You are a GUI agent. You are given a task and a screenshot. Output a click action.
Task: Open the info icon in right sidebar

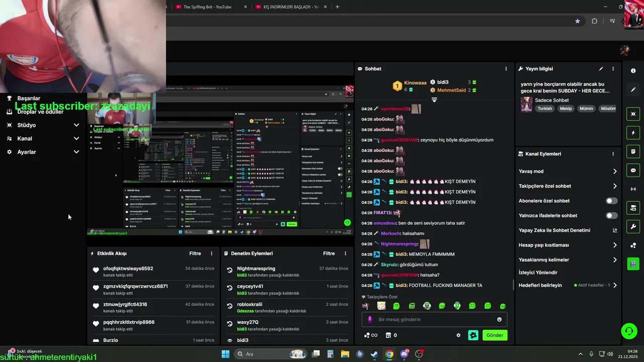pos(633,71)
